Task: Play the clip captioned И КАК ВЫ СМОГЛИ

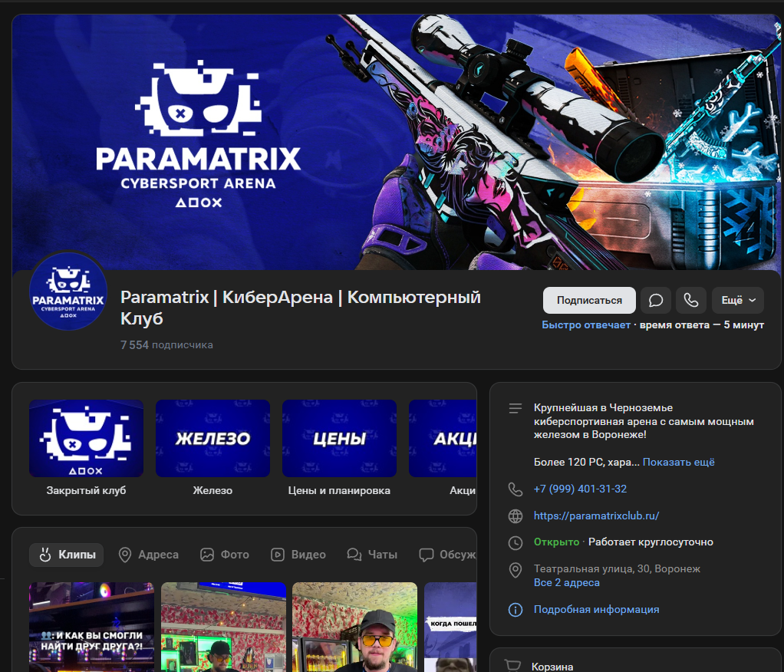Action: 91,627
